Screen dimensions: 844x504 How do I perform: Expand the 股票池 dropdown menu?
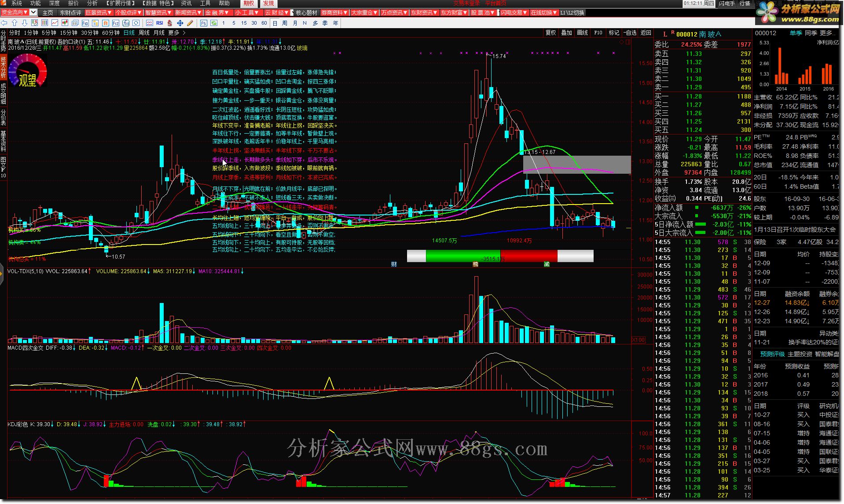(x=483, y=13)
